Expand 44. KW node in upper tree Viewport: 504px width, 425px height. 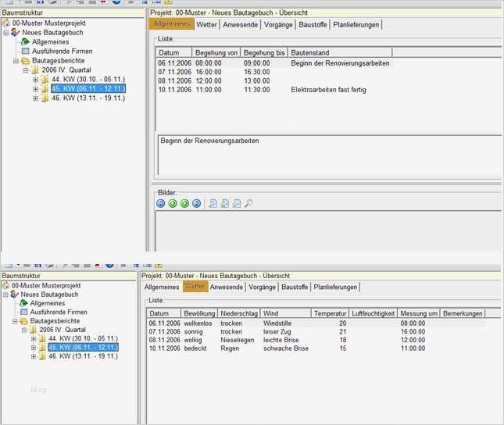[35, 80]
